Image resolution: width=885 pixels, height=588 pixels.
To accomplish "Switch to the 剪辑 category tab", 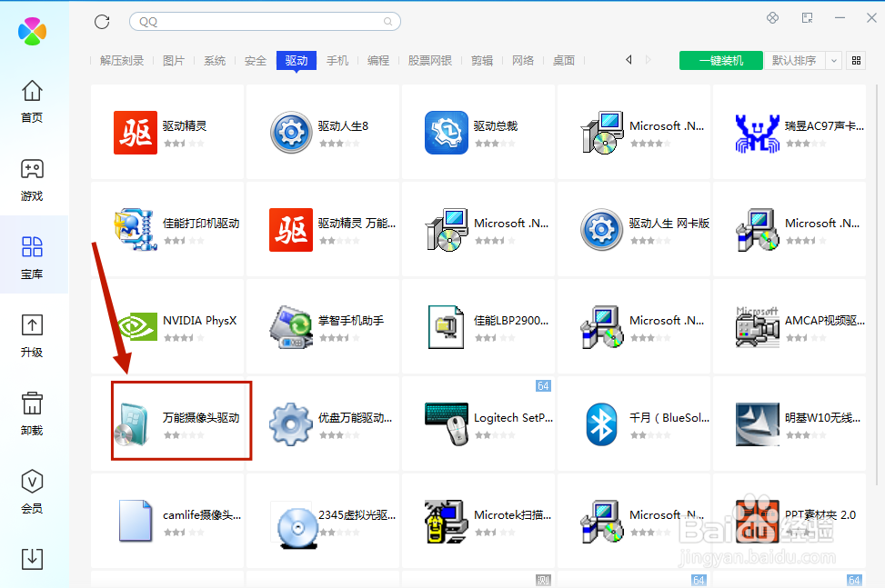I will pyautogui.click(x=482, y=60).
